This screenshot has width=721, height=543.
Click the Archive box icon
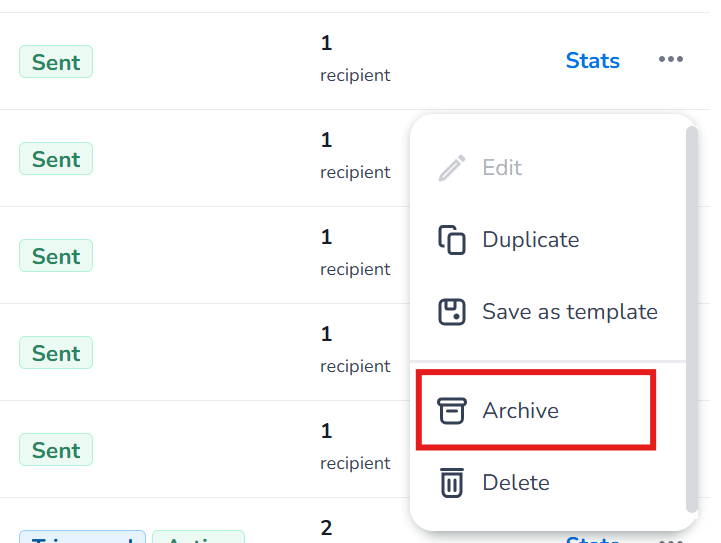click(x=452, y=410)
